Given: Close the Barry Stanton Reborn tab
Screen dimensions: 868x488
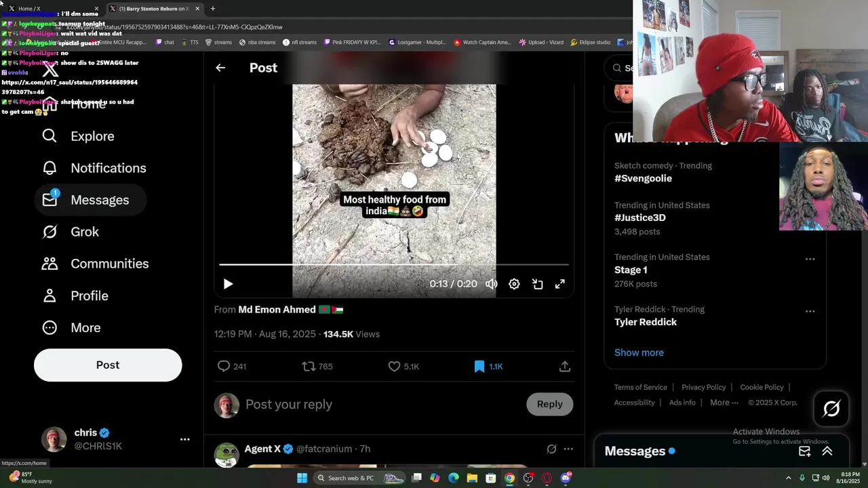Looking at the screenshot, I should [x=197, y=8].
